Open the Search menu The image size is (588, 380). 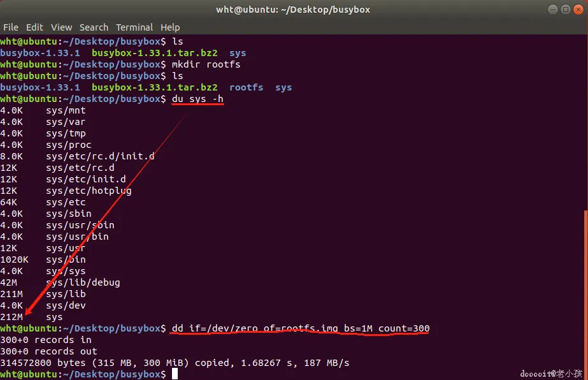94,27
